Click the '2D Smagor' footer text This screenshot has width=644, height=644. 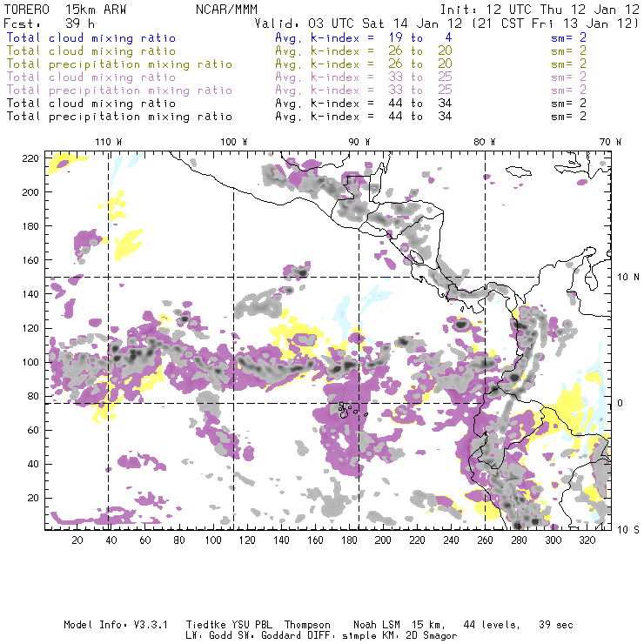coord(432,636)
